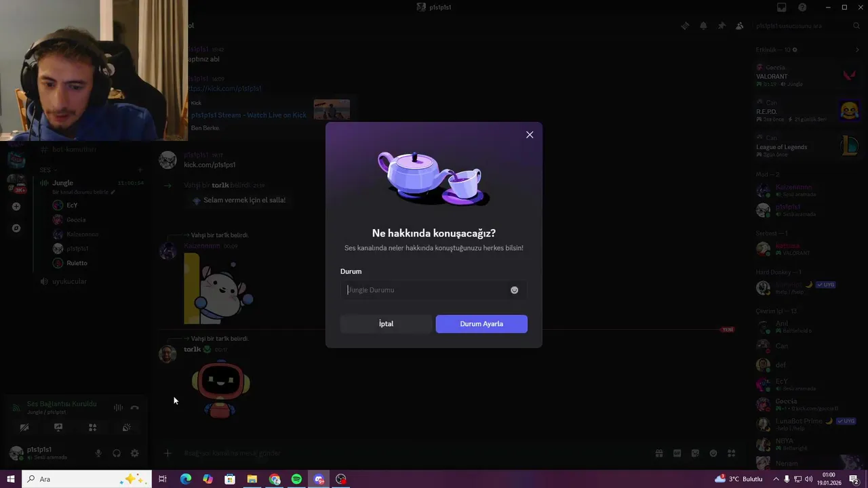
Task: Open notification settings bell icon
Action: [703, 26]
